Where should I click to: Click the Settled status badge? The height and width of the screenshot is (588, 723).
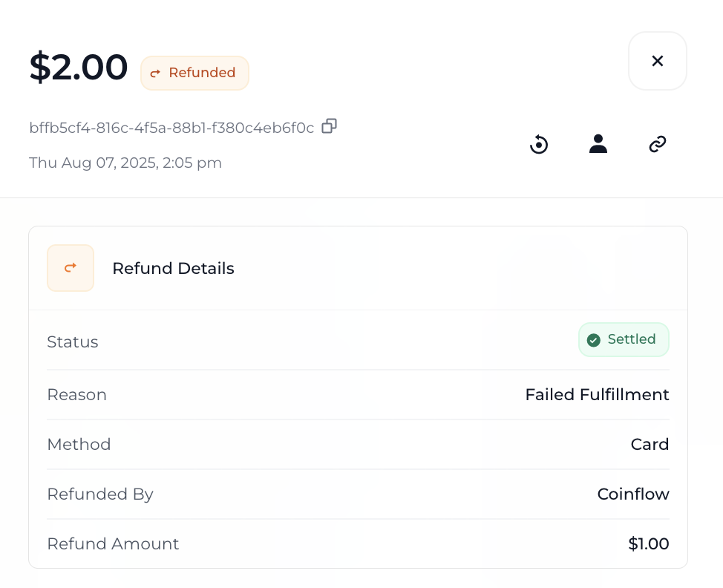[624, 339]
